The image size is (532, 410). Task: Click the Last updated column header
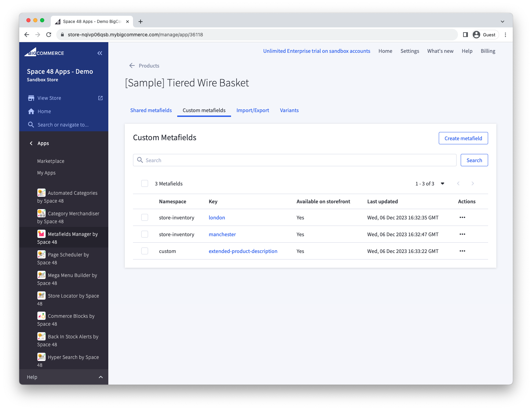coord(383,202)
